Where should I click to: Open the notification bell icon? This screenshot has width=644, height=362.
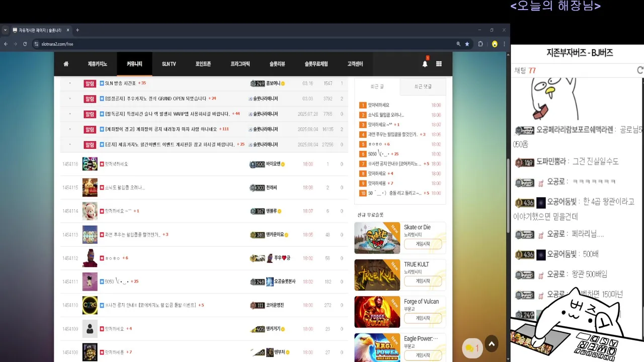tap(425, 64)
